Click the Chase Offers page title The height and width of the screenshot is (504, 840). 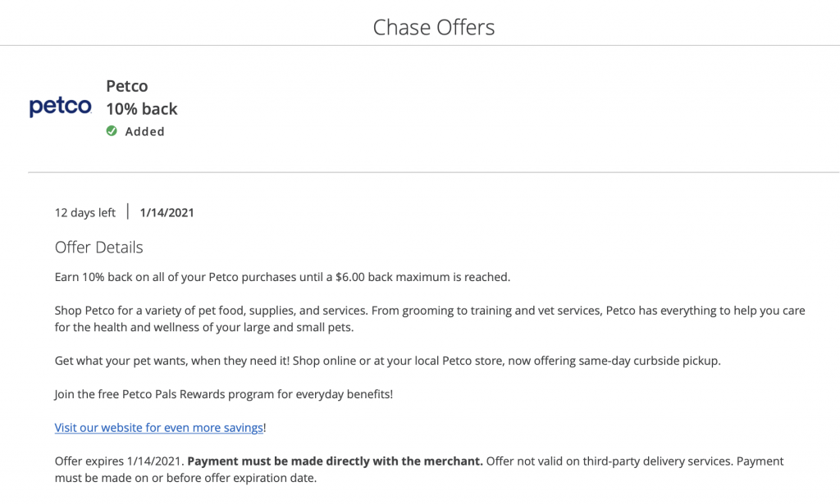click(433, 27)
